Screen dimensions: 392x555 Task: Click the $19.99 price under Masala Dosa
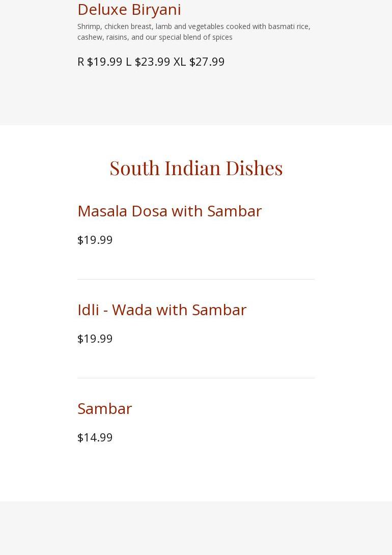click(x=95, y=239)
